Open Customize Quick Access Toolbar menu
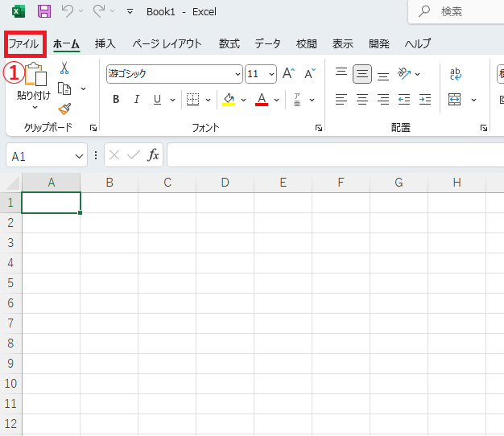 tap(130, 11)
